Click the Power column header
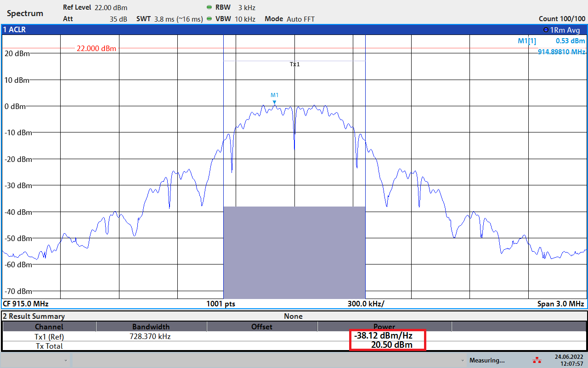 [x=384, y=327]
